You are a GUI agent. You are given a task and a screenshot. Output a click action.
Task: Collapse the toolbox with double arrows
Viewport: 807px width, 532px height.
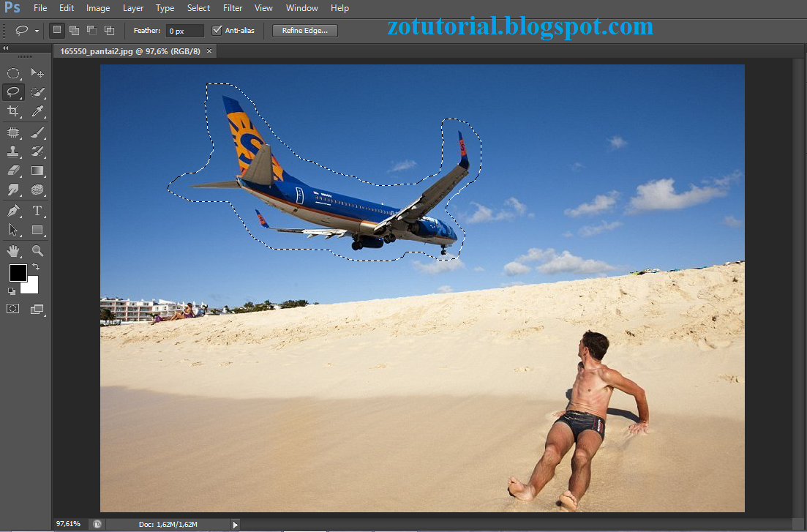tap(6, 48)
